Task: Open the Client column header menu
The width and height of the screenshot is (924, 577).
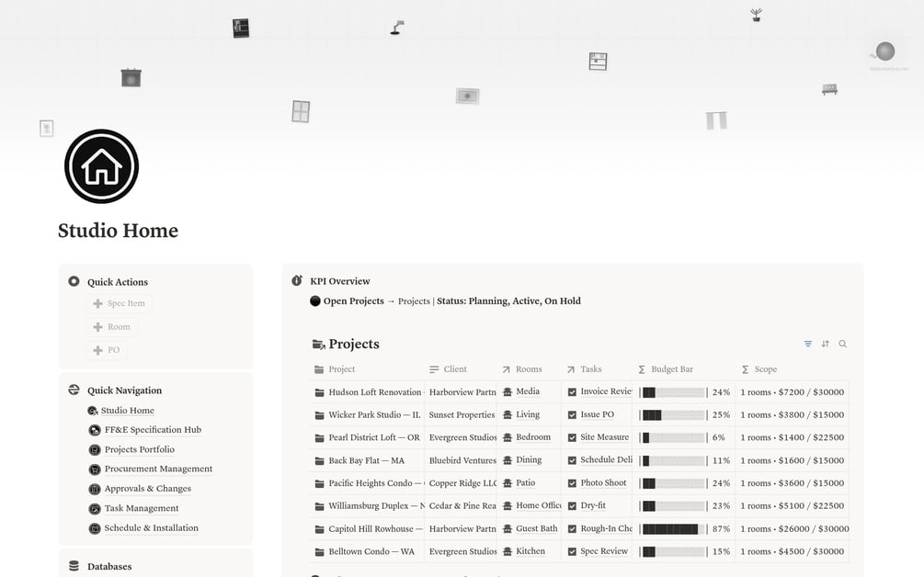Action: [x=461, y=369]
